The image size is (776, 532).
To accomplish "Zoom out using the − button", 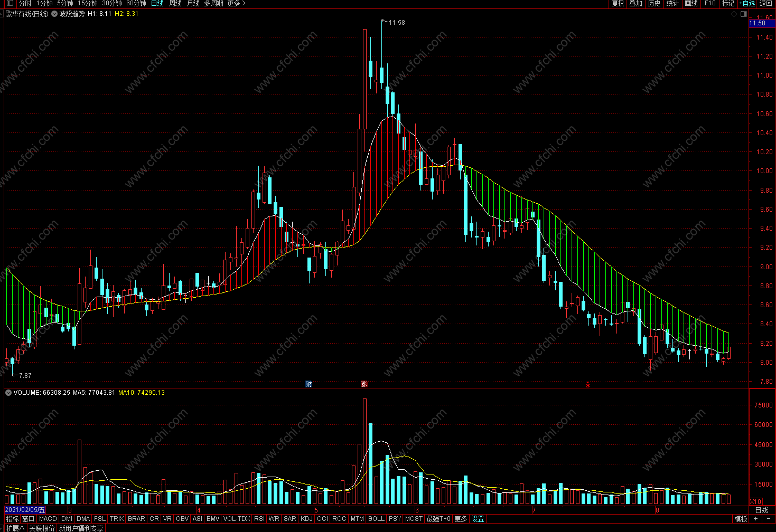I will 769,519.
